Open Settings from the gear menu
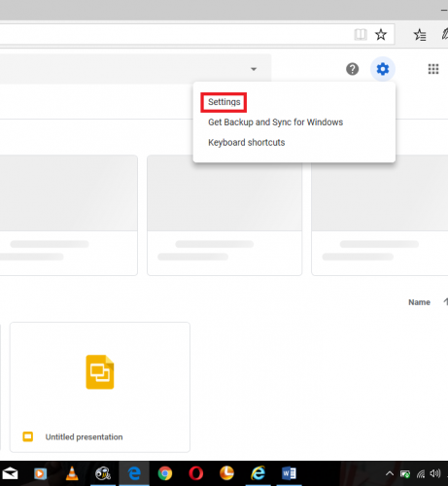Image resolution: width=448 pixels, height=486 pixels. point(224,102)
